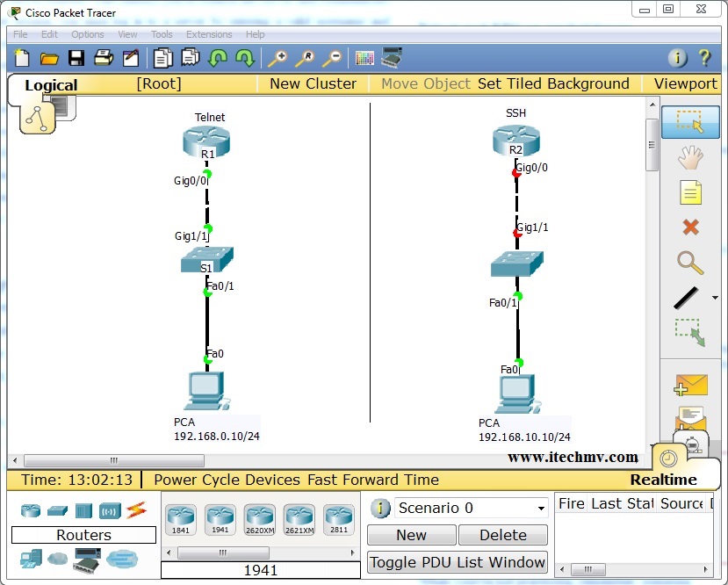
Task: Open the Options menu
Action: (88, 34)
